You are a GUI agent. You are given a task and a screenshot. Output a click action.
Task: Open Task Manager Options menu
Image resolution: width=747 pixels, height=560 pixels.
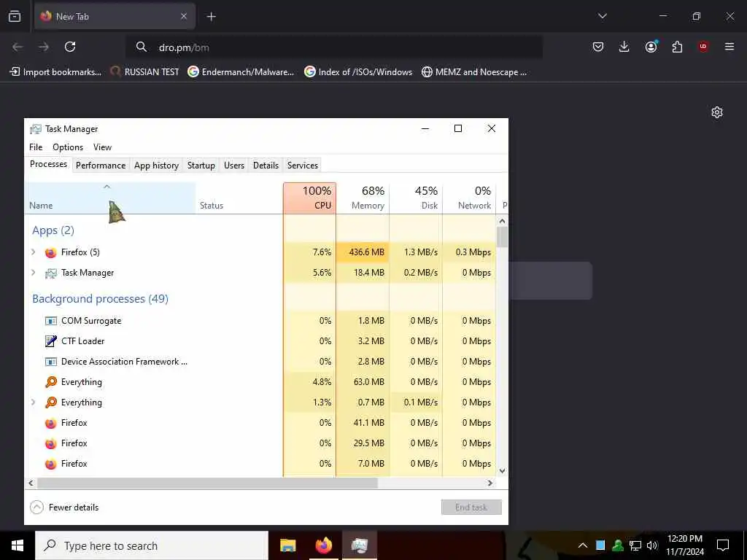coord(68,147)
